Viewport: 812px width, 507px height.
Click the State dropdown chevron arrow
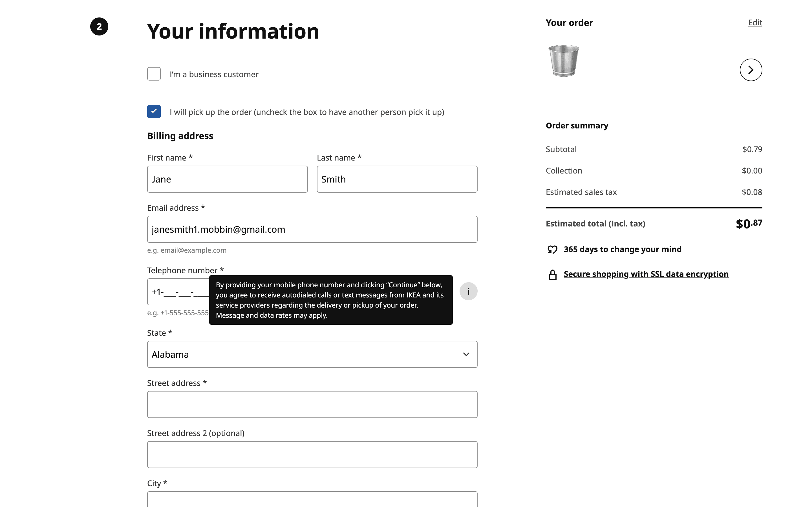(466, 354)
